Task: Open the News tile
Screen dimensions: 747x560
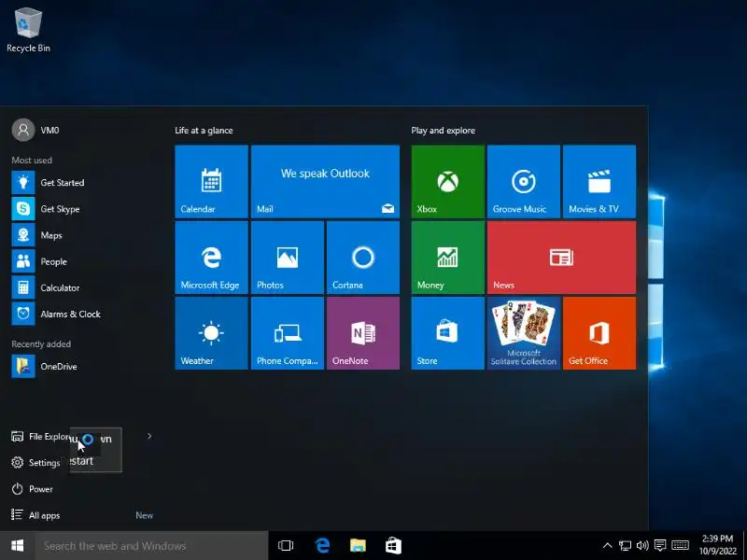Action: [562, 258]
